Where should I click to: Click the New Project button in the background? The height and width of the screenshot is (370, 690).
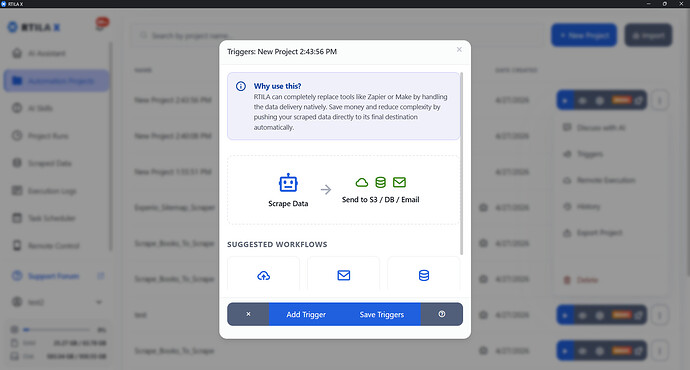point(584,35)
